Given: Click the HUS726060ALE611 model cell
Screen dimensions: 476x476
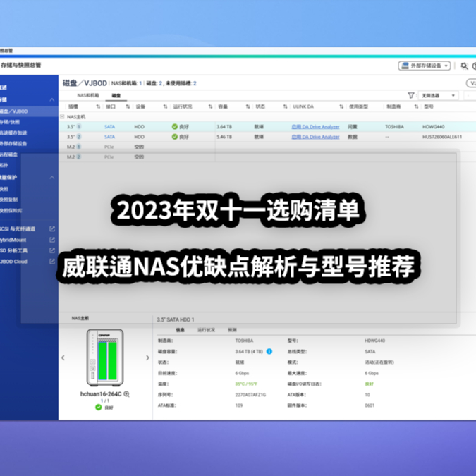Looking at the screenshot, I should [x=442, y=137].
